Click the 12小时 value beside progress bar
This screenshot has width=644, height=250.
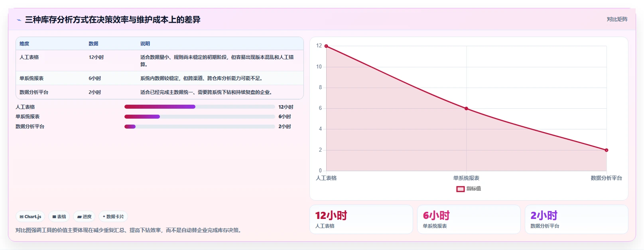pyautogui.click(x=286, y=107)
